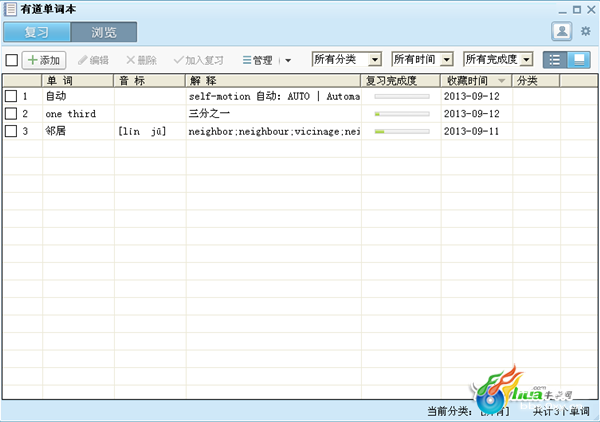
Task: Sort by 收藏时间 column arrow
Action: (x=501, y=81)
